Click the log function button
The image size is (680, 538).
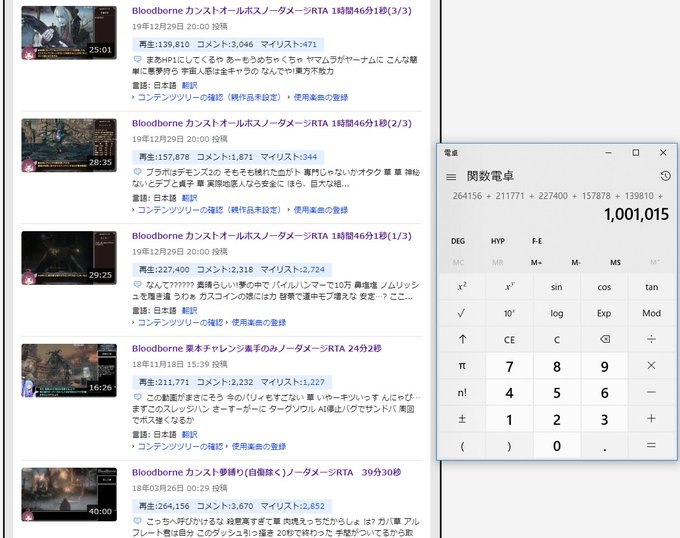(556, 313)
